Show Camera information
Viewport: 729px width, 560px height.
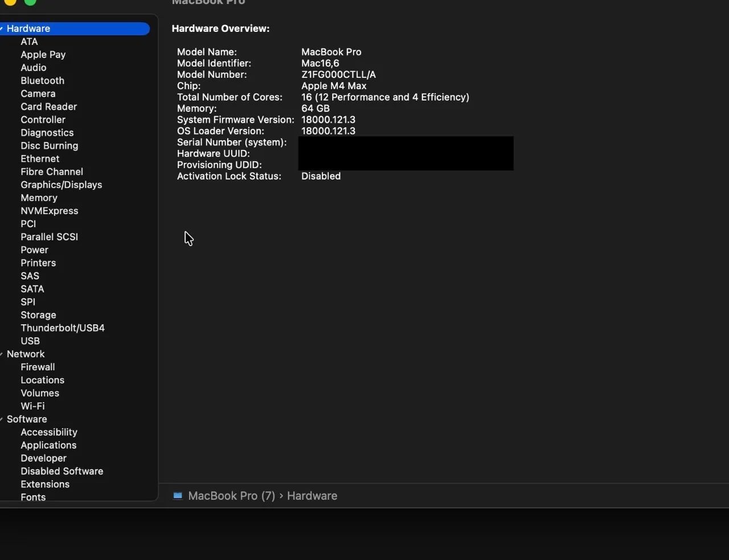[x=38, y=93]
